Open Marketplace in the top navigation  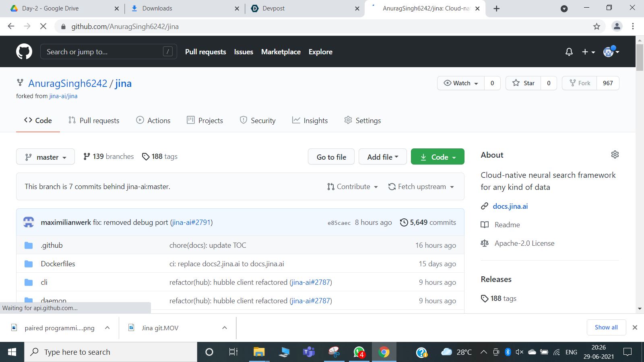[x=281, y=52]
